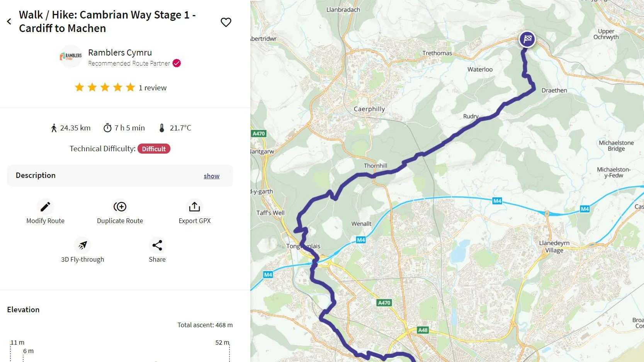
Task: Click the Difficult difficulty badge
Action: [154, 149]
